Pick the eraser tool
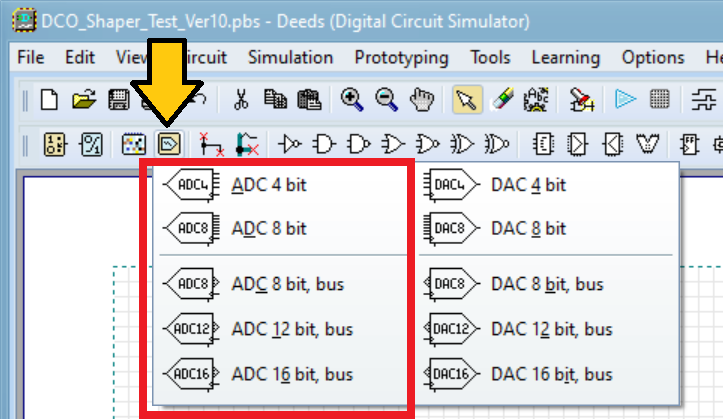Image resolution: width=723 pixels, height=420 pixels. coord(502,100)
